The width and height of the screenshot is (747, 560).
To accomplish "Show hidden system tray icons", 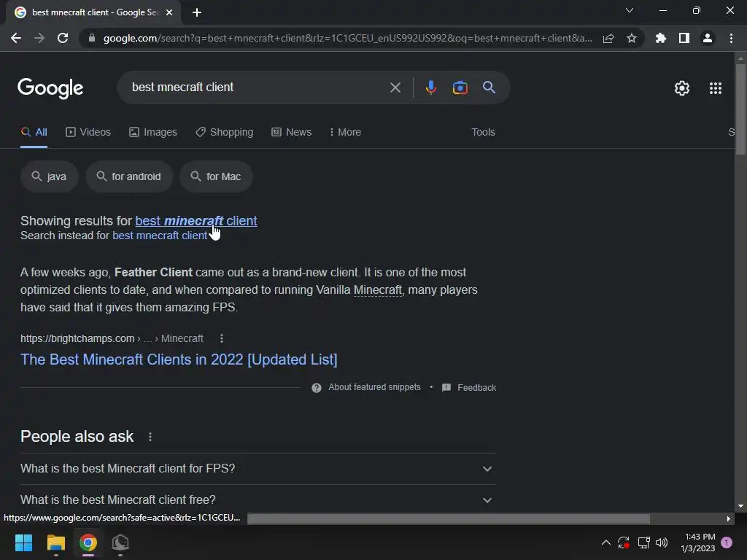I will [x=605, y=542].
